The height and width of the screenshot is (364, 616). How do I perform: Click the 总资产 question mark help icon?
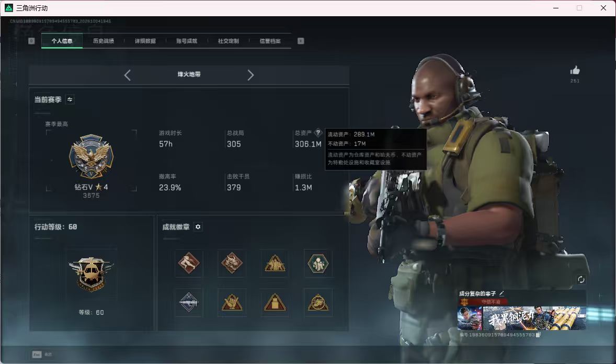click(318, 133)
